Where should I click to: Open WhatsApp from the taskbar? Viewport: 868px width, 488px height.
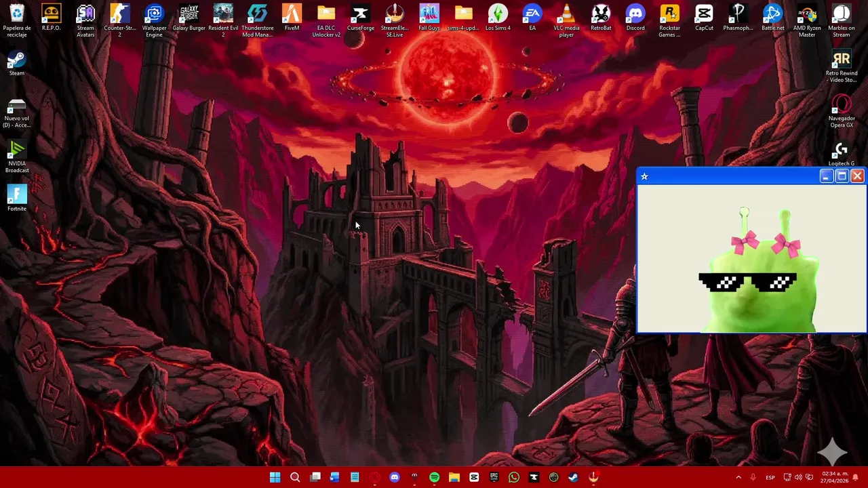point(514,478)
